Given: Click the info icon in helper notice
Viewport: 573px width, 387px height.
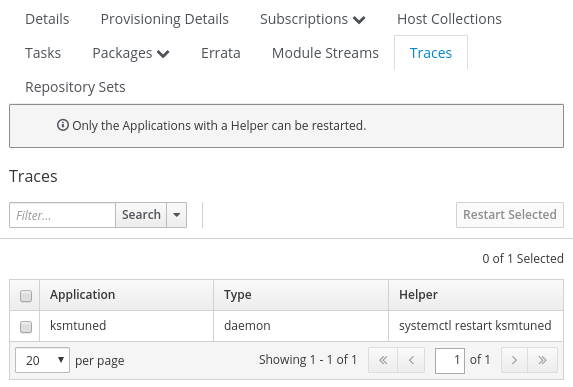Looking at the screenshot, I should tap(62, 125).
